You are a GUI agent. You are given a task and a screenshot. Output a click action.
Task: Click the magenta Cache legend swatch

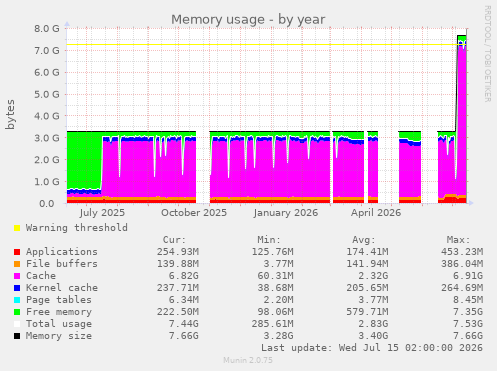pos(17,276)
